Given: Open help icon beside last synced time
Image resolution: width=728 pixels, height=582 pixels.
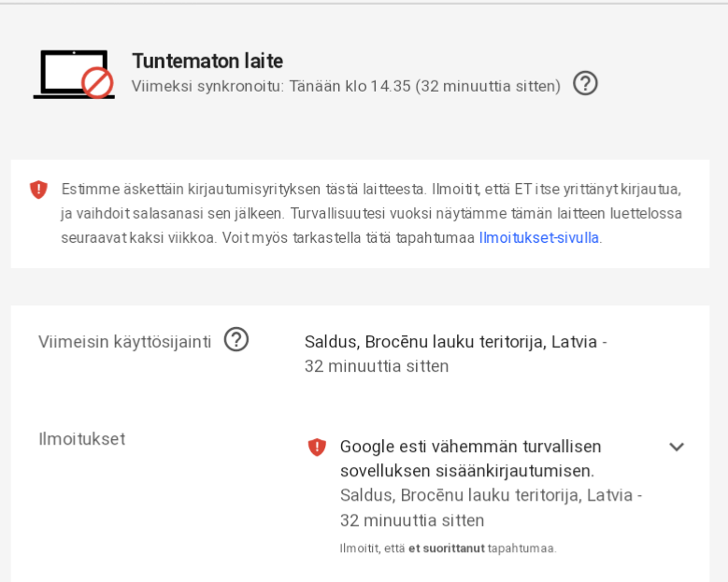Looking at the screenshot, I should coord(585,84).
